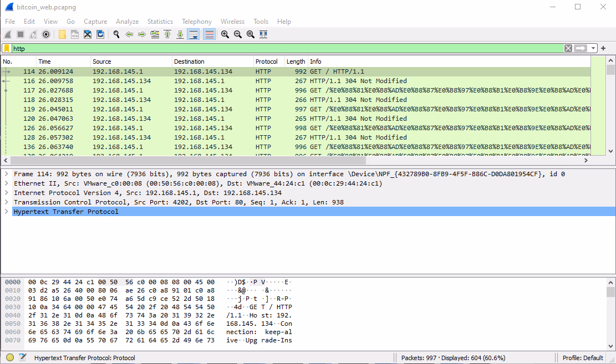Clear the display filter X button

568,48
